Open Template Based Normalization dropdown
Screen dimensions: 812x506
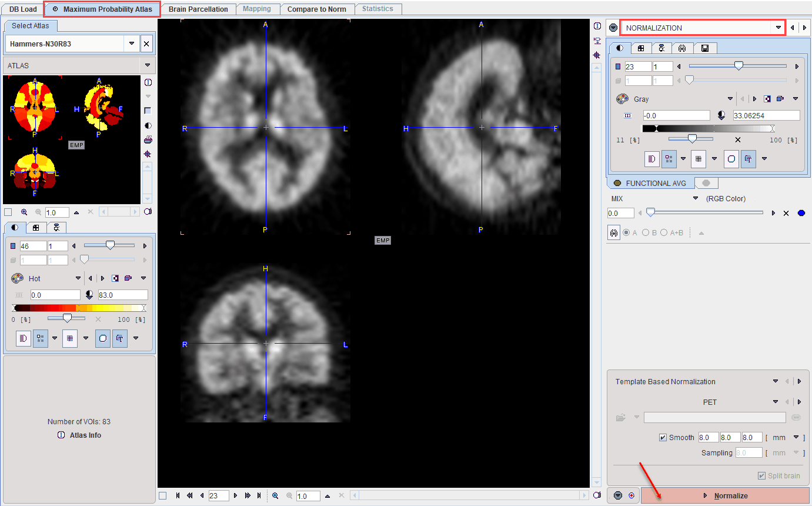coord(776,381)
